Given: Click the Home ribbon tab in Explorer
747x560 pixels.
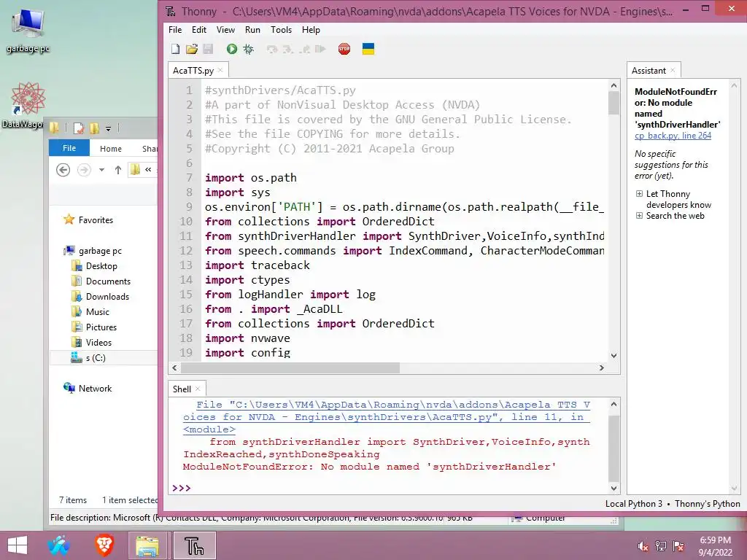Looking at the screenshot, I should click(x=111, y=149).
